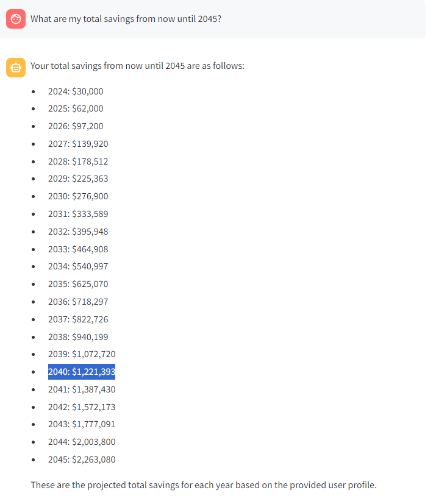This screenshot has width=436, height=504.
Task: Select the 2039: $1,072,720 entry
Action: point(82,354)
